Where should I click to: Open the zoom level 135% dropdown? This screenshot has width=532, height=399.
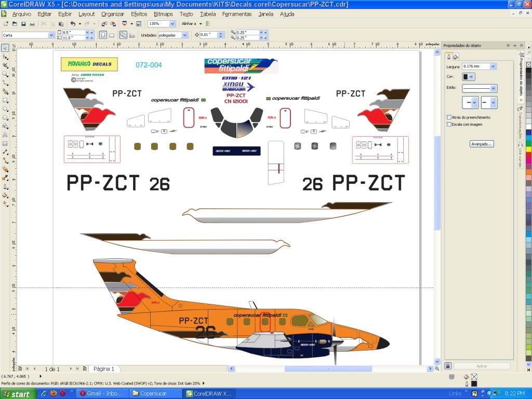(172, 24)
